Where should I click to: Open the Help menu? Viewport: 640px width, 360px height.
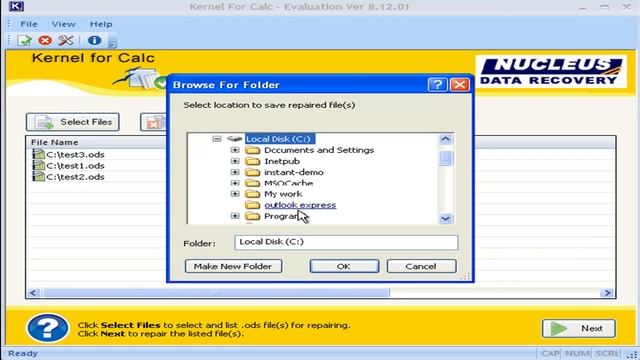tap(101, 24)
